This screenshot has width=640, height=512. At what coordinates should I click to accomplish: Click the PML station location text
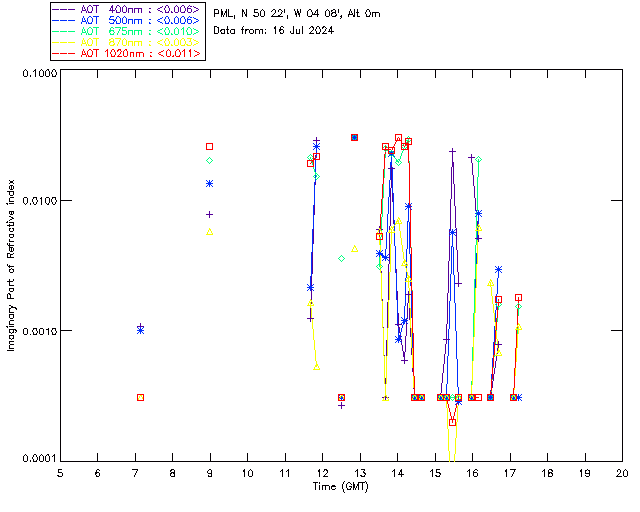point(297,14)
